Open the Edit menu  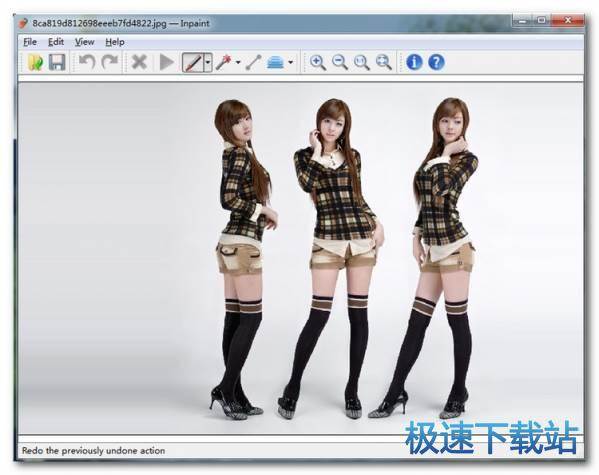point(56,42)
